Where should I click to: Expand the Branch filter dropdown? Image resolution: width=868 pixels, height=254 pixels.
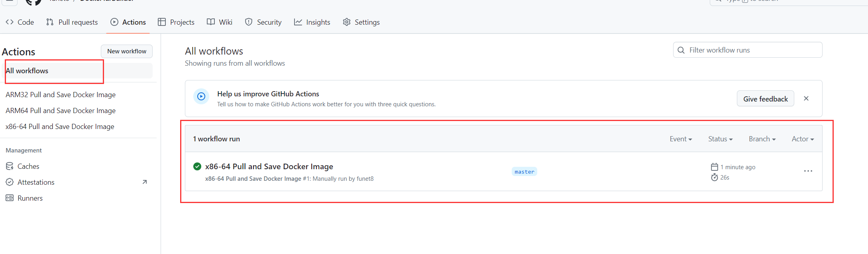(x=762, y=139)
